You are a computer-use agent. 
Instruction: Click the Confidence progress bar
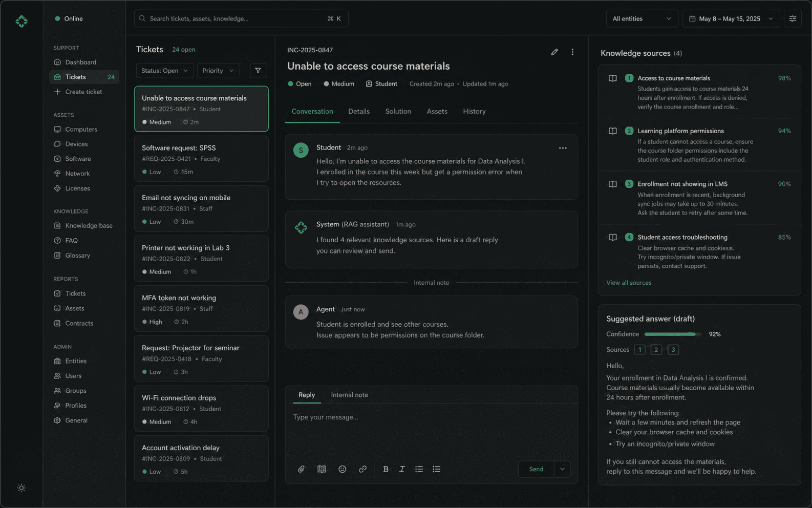point(673,334)
